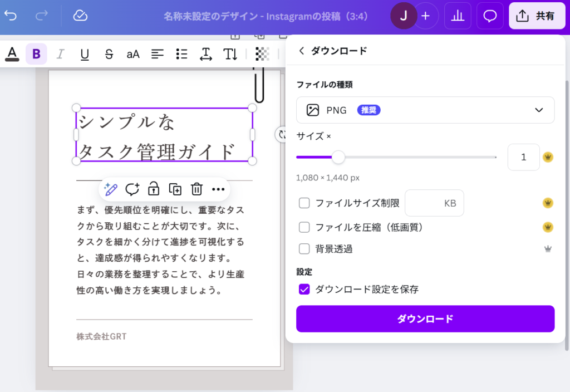The width and height of the screenshot is (570, 392).
Task: Go back from the ダウンロード panel
Action: 302,51
